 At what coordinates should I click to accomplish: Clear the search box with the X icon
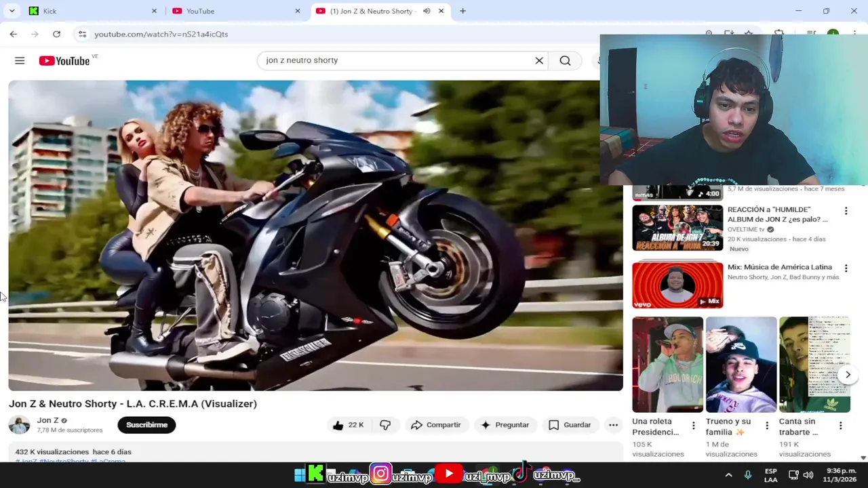pyautogui.click(x=539, y=61)
